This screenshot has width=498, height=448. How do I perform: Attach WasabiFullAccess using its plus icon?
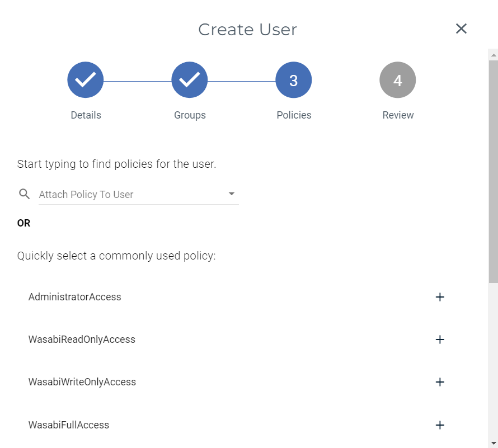coord(440,425)
